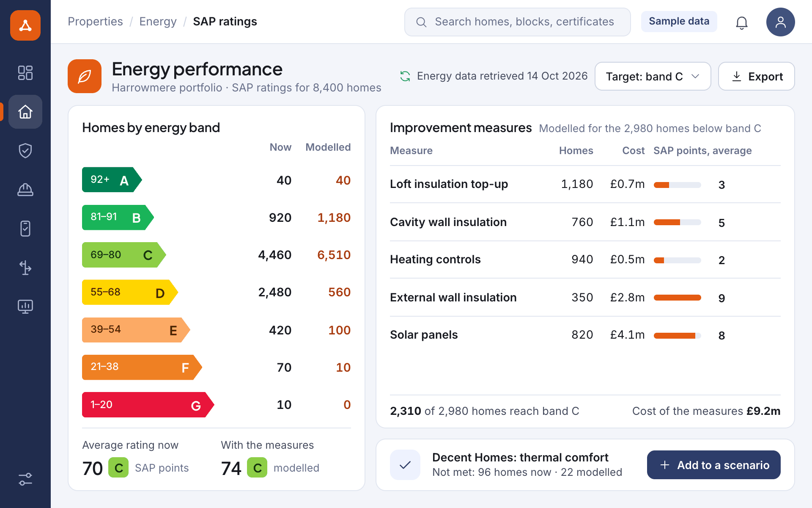Click the modelled value 6,510 for band C
The width and height of the screenshot is (812, 508).
(x=334, y=255)
